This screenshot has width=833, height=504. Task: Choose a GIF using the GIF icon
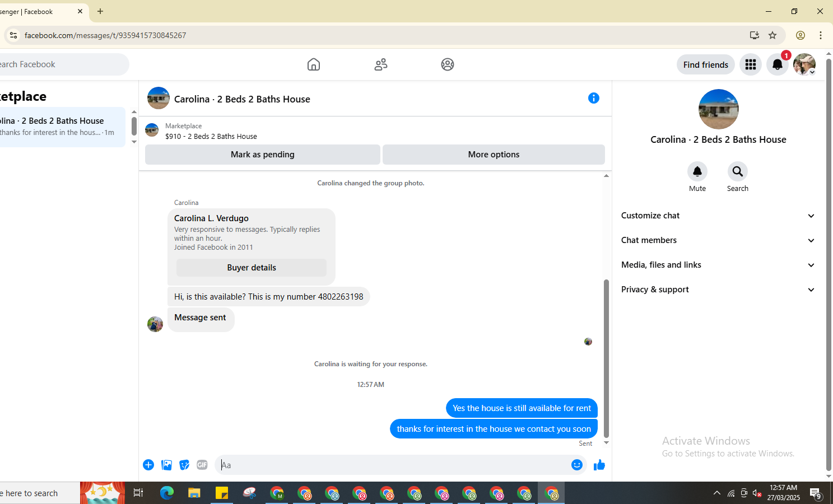click(x=202, y=465)
